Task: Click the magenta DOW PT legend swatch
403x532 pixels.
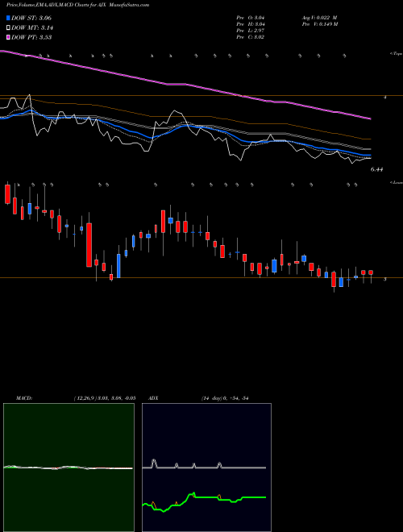Action: (8, 38)
